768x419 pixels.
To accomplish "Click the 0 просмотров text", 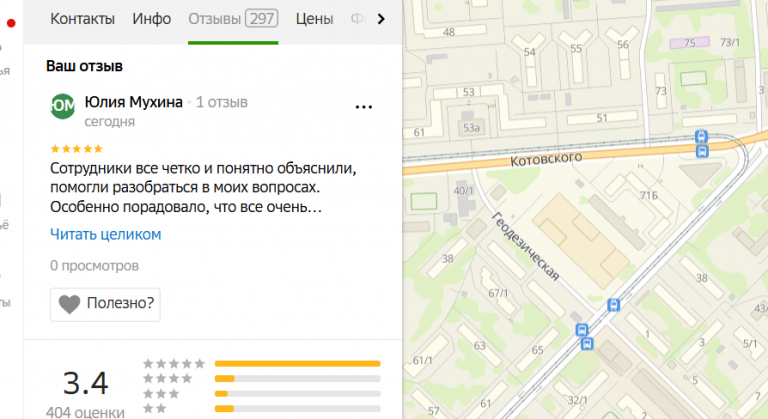I will click(94, 266).
